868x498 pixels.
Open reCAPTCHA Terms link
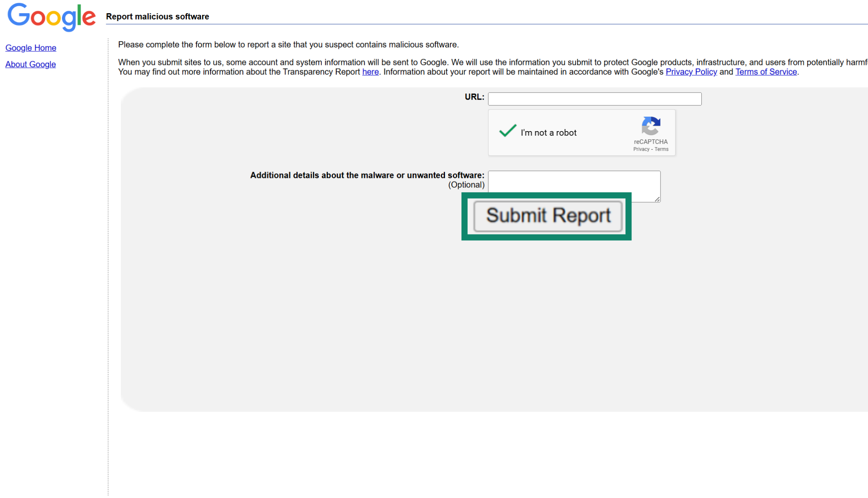pyautogui.click(x=661, y=149)
